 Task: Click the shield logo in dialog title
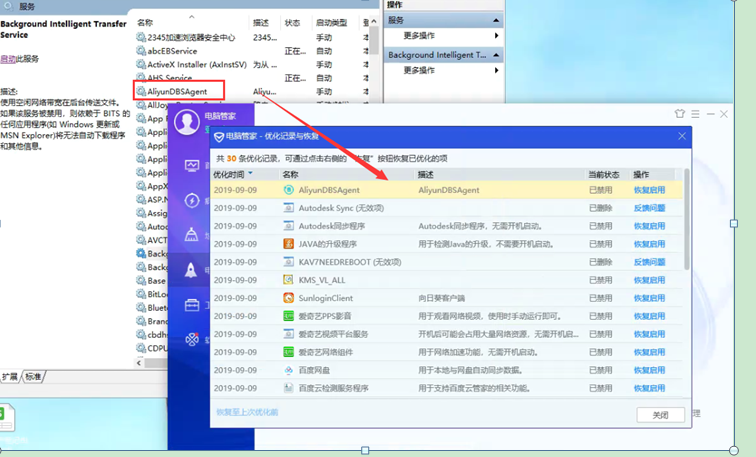click(218, 137)
